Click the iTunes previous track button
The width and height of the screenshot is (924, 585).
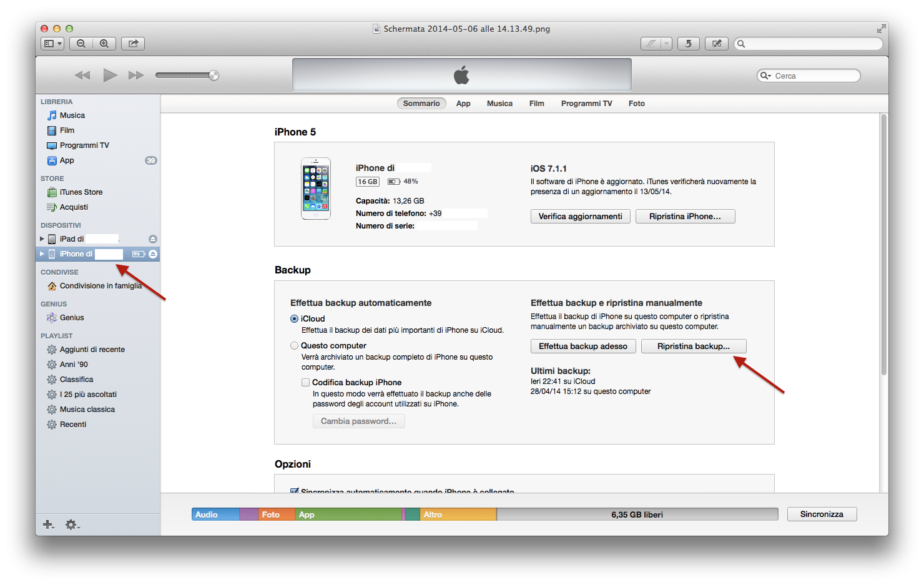coord(82,76)
